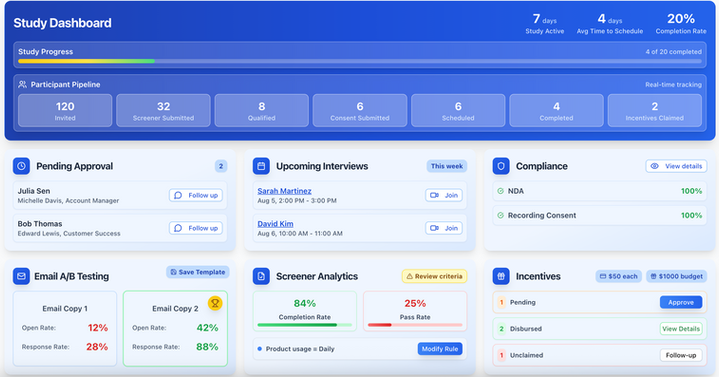Click the Unclaimed incentives row label

[x=526, y=355]
